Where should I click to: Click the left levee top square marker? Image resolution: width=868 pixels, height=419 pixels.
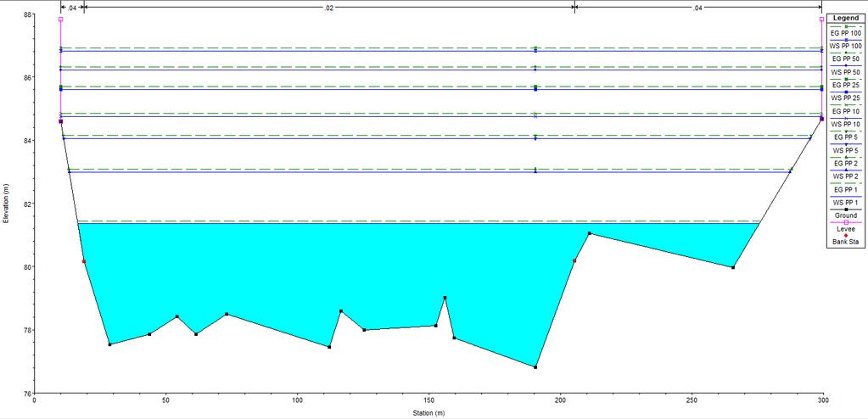61,20
